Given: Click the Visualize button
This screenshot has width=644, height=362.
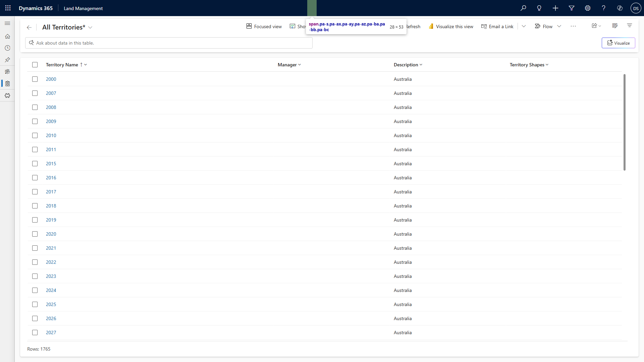Looking at the screenshot, I should (x=618, y=43).
